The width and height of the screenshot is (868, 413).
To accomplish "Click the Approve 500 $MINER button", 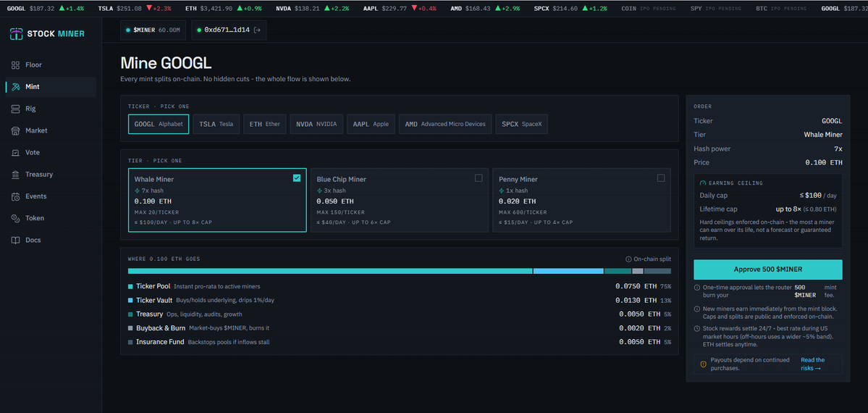I will pyautogui.click(x=768, y=270).
